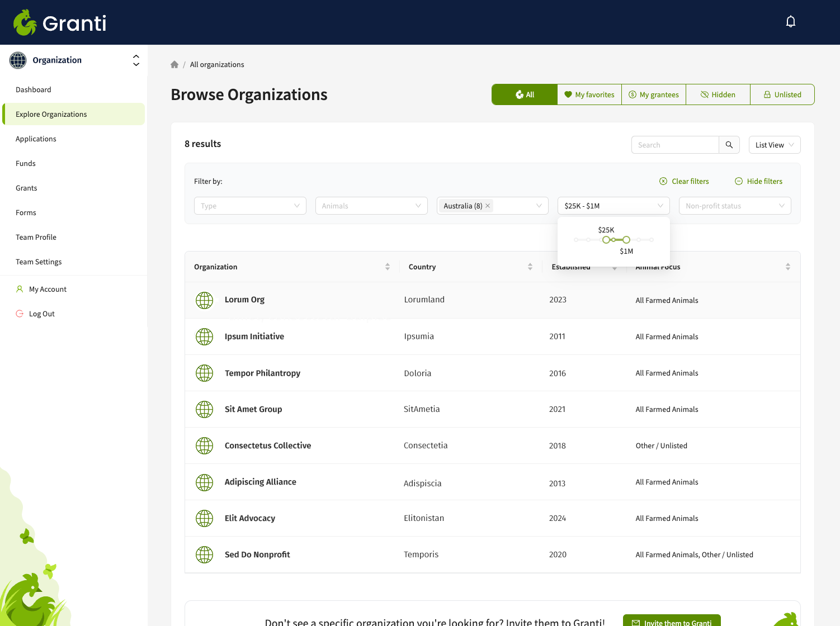Enable the Hidden organizations filter tab
Screen dimensions: 840x626
pos(718,94)
